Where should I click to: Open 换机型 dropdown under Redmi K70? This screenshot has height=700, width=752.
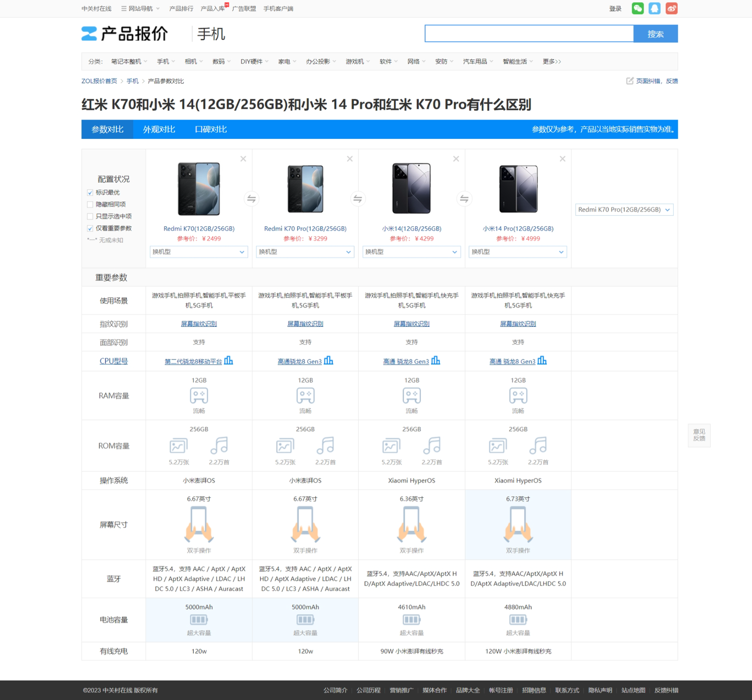click(198, 252)
